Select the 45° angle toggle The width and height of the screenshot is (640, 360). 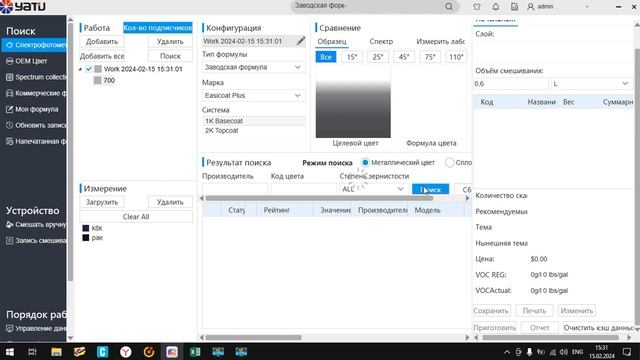(x=404, y=57)
